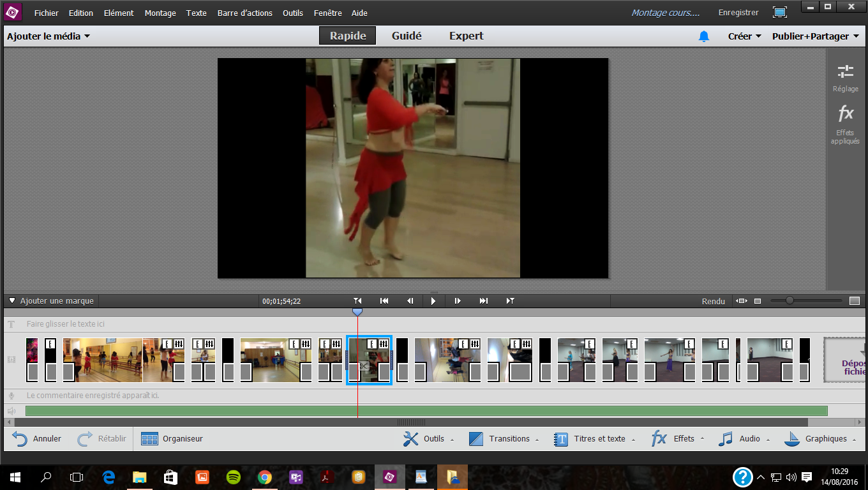Open the Barre d'actions menu

244,13
